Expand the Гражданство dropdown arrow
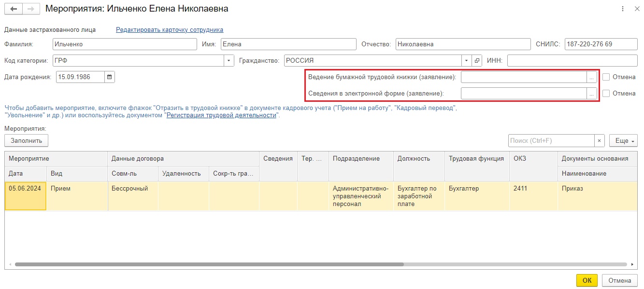The width and height of the screenshot is (644, 289). [467, 60]
